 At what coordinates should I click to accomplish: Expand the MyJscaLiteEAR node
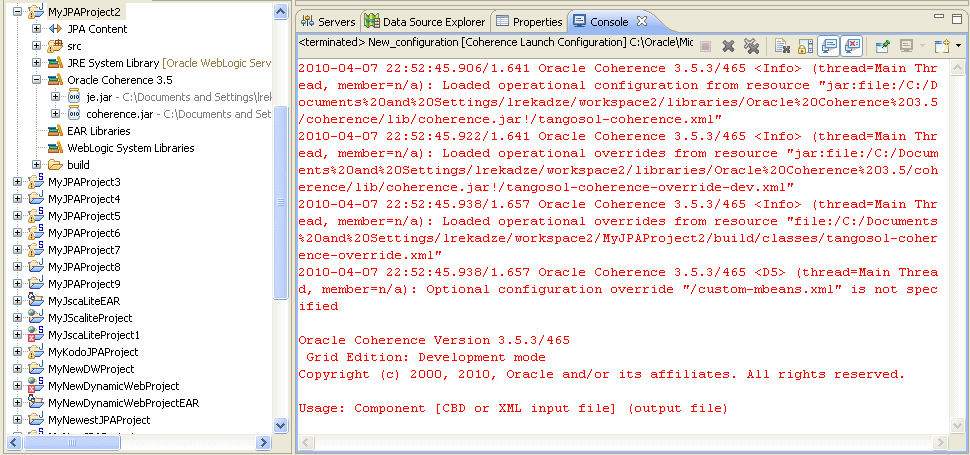(17, 301)
